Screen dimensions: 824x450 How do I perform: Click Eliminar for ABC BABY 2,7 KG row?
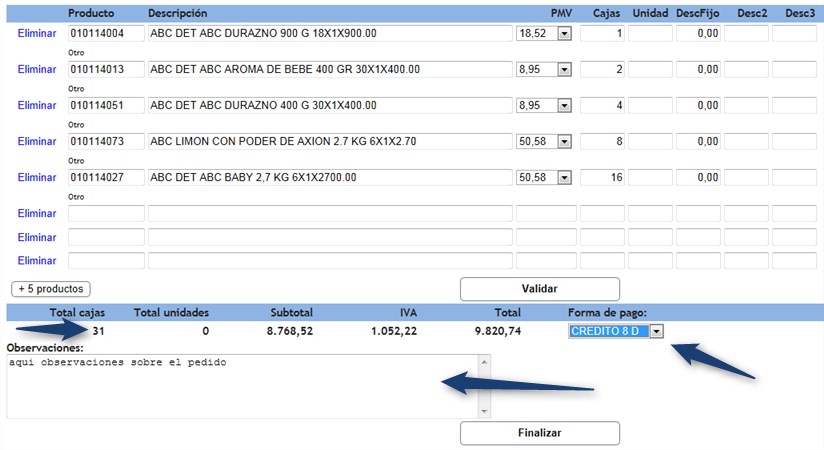(x=37, y=177)
